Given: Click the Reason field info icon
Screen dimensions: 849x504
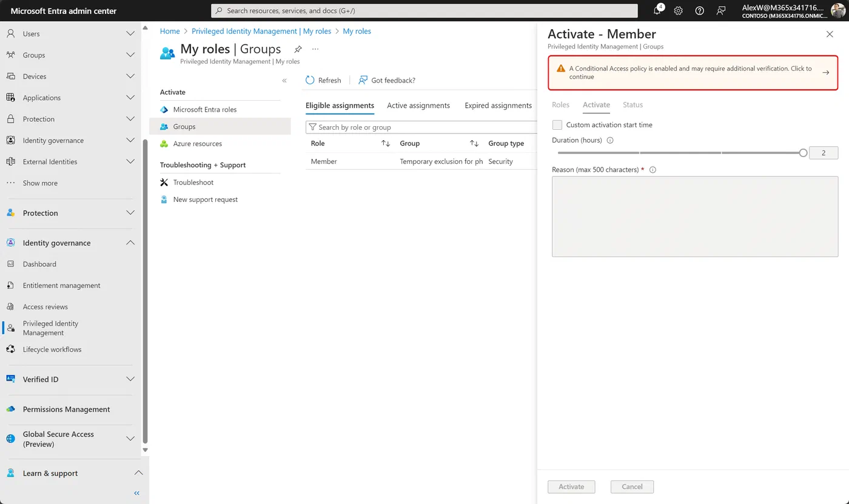Looking at the screenshot, I should [653, 170].
